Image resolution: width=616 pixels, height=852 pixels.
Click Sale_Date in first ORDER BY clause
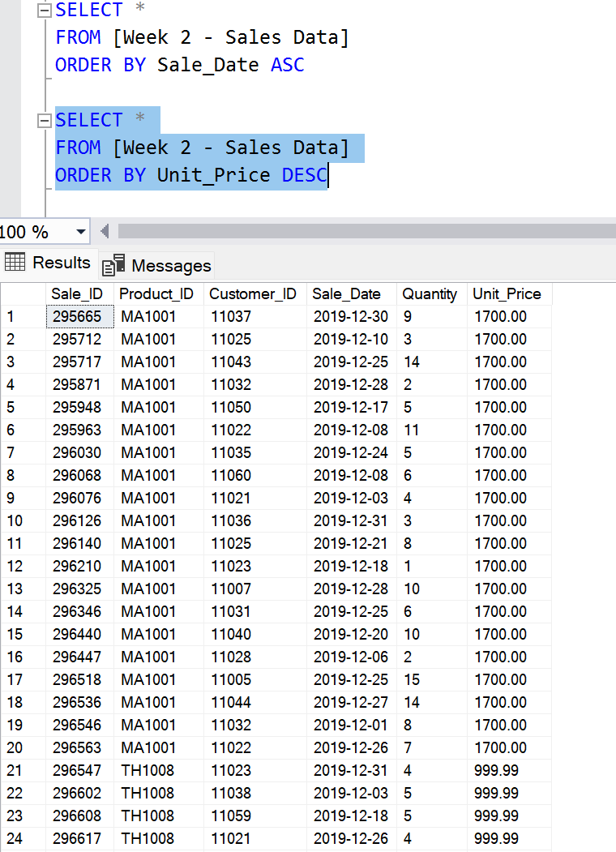point(208,65)
